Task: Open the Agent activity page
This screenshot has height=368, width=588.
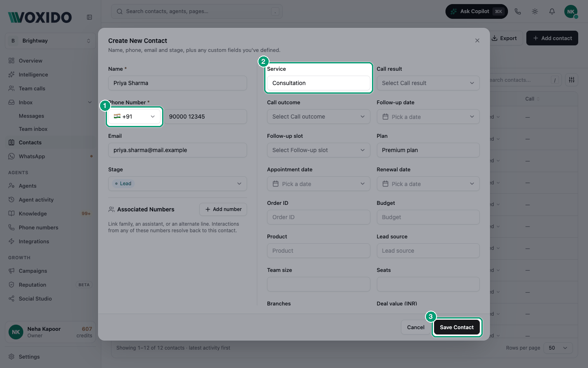Action: pyautogui.click(x=51, y=200)
